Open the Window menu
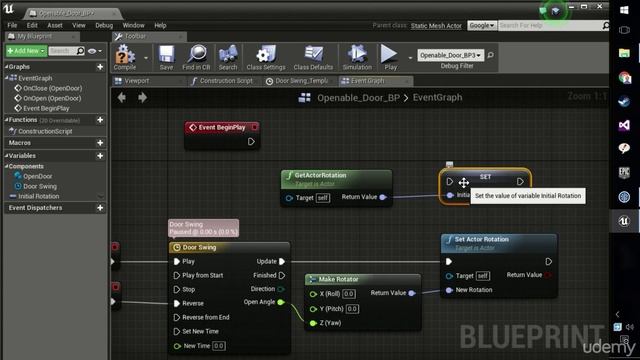This screenshot has width=640, height=360. [133, 25]
